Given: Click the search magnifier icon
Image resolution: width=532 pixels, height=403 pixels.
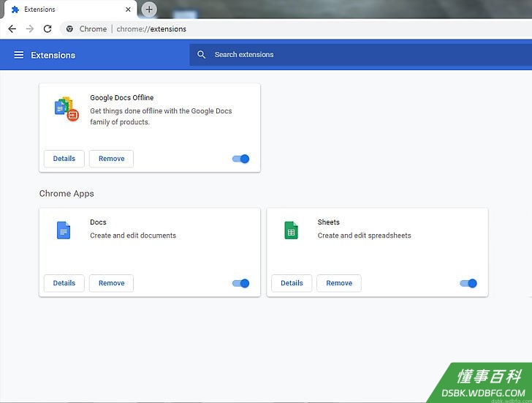Looking at the screenshot, I should [x=201, y=54].
